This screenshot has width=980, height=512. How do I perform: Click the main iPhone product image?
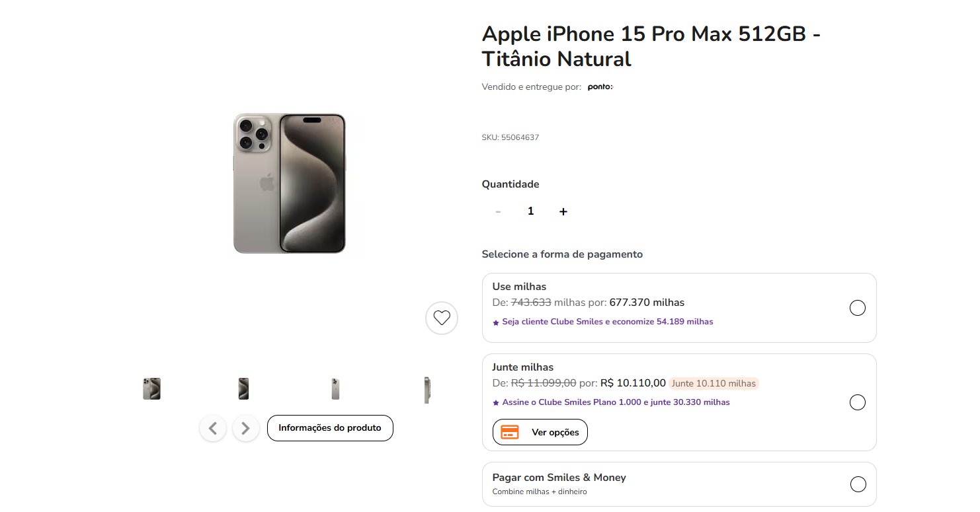pyautogui.click(x=289, y=183)
